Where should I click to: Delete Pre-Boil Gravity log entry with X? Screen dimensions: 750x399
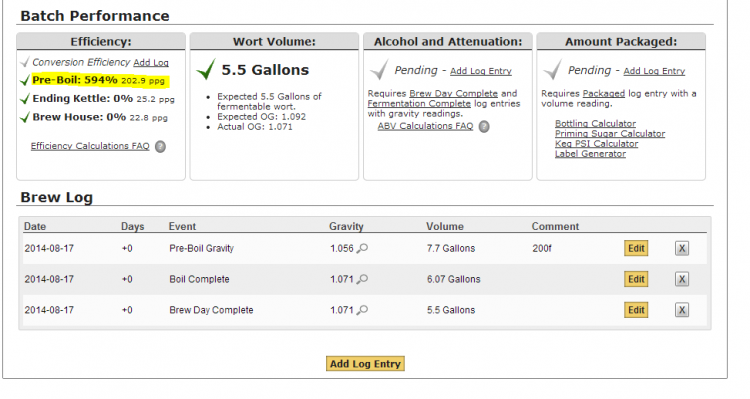pos(682,248)
